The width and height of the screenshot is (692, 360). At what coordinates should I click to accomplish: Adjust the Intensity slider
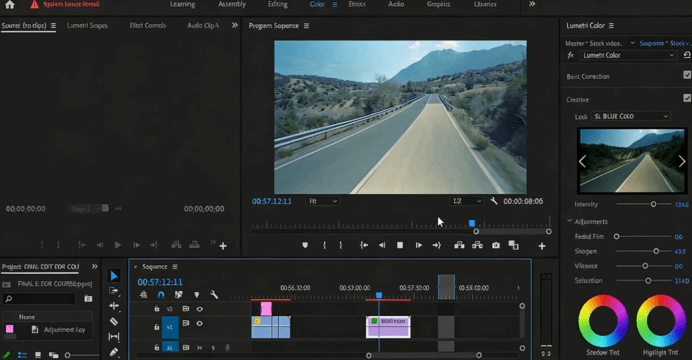coord(654,204)
